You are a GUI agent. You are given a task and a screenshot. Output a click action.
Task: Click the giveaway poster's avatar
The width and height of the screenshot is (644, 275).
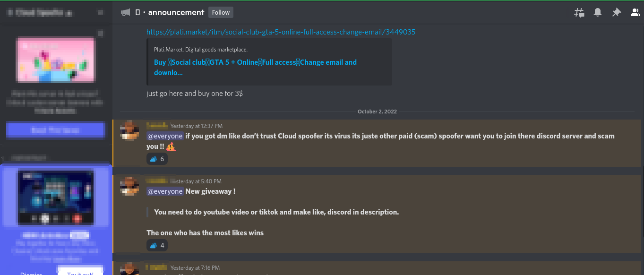coord(129,187)
